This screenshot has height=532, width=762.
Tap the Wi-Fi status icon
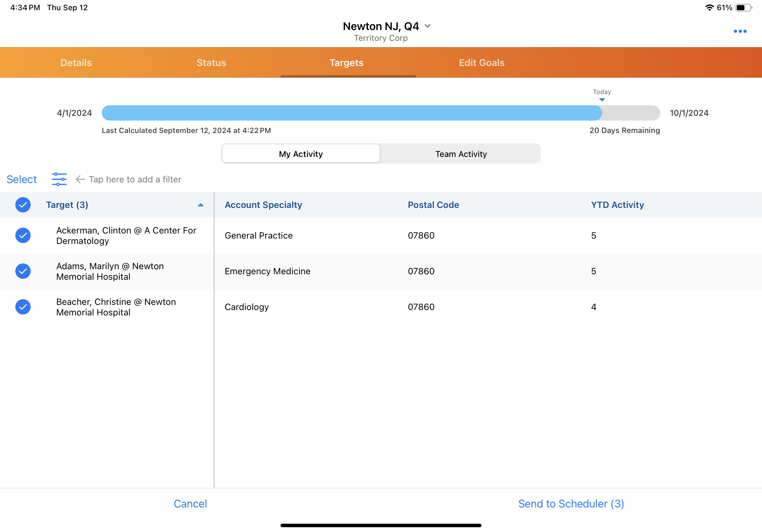point(709,7)
